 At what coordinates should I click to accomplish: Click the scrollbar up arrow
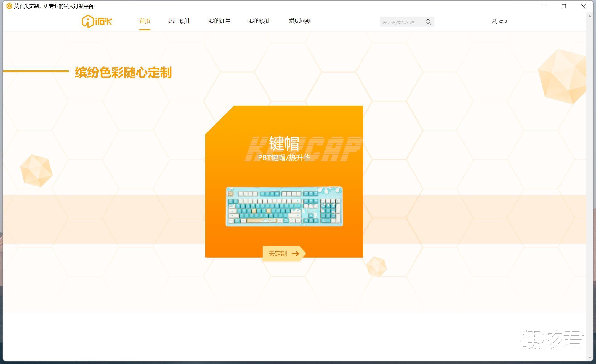click(590, 16)
